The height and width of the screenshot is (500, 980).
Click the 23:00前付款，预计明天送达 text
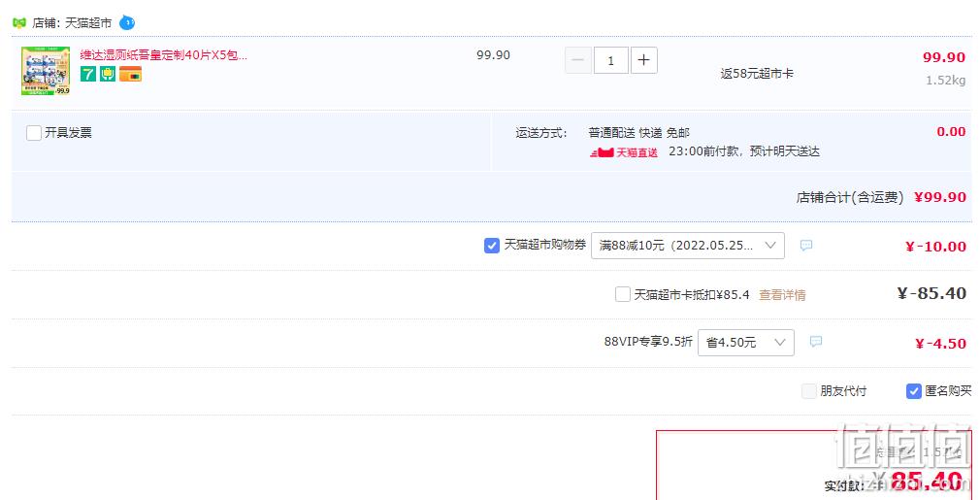coord(744,151)
